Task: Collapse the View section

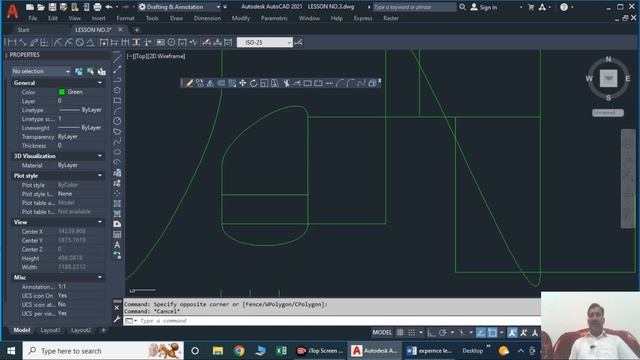Action: [x=100, y=222]
